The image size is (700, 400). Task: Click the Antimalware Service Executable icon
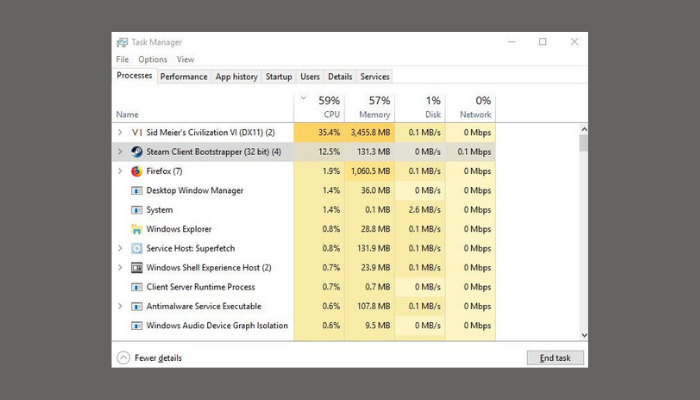point(137,306)
